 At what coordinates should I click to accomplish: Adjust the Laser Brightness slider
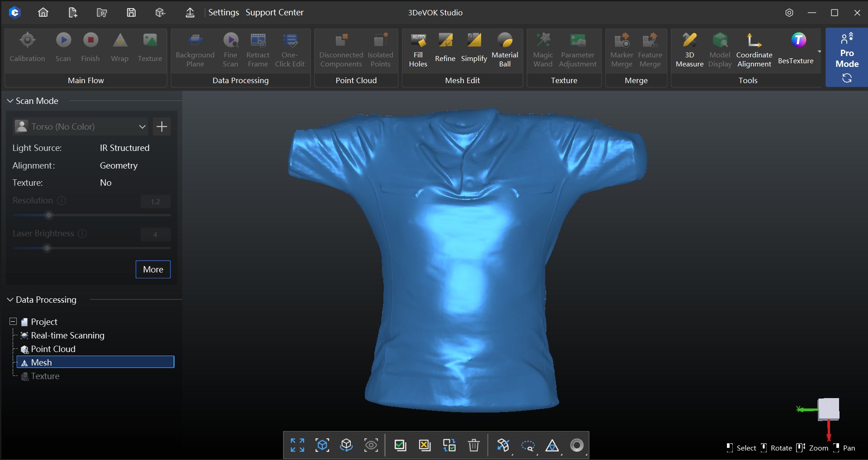47,248
